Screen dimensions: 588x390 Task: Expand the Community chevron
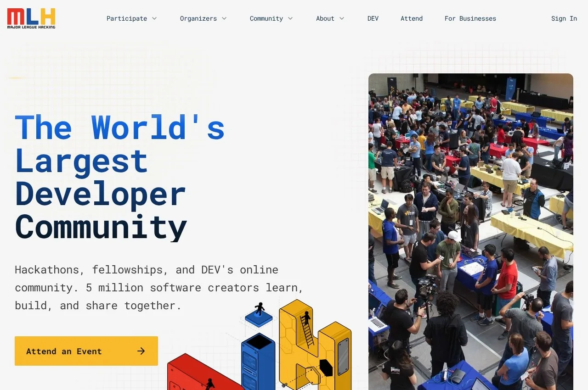click(x=290, y=18)
